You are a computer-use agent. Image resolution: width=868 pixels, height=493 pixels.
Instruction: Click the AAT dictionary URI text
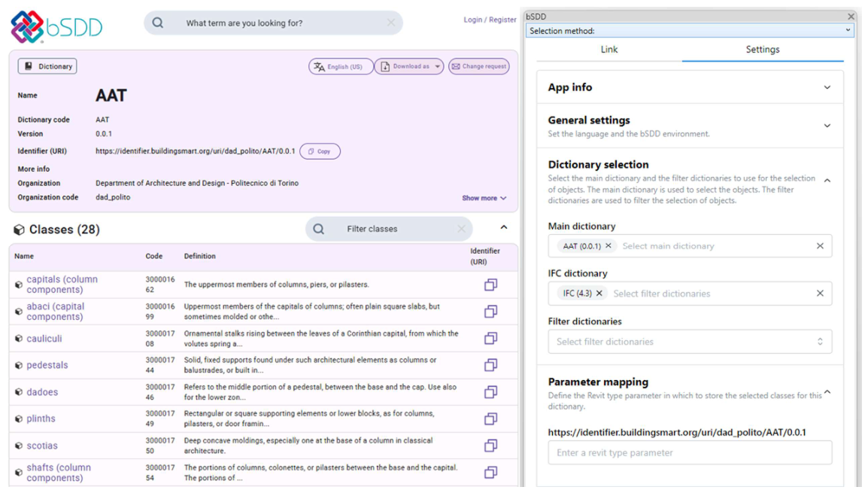195,151
